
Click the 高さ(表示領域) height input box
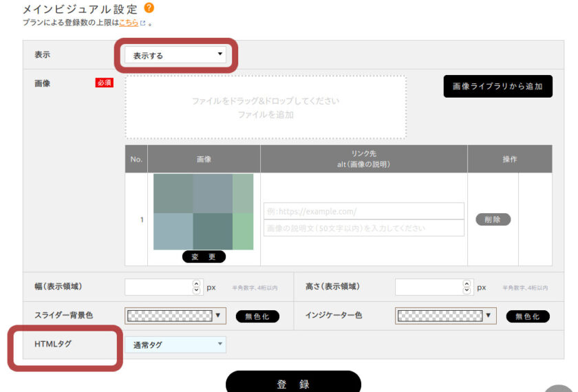pyautogui.click(x=428, y=287)
